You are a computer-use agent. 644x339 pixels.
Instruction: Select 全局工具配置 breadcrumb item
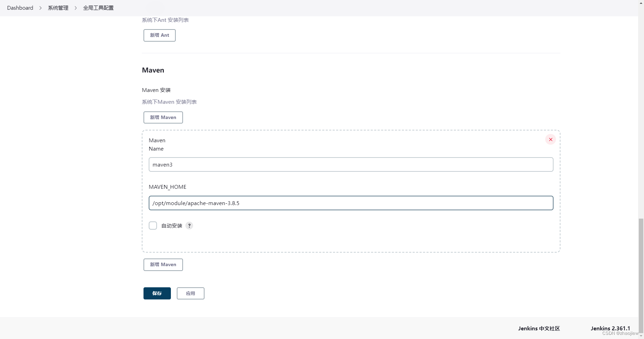(x=98, y=8)
